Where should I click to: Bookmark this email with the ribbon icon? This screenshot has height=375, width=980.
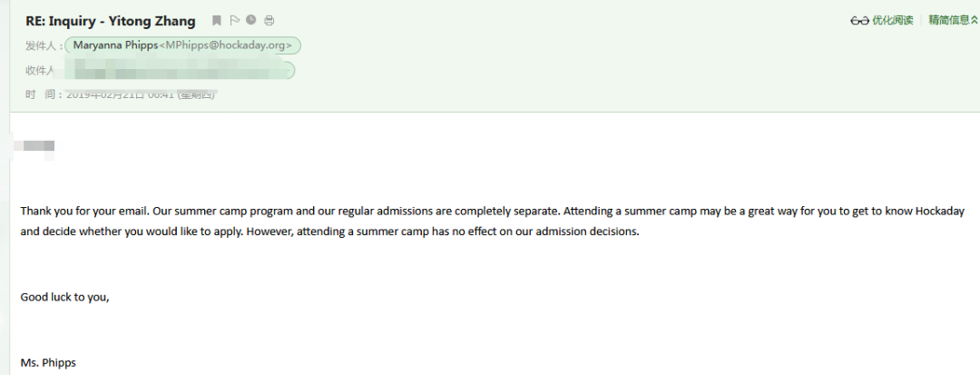(216, 21)
